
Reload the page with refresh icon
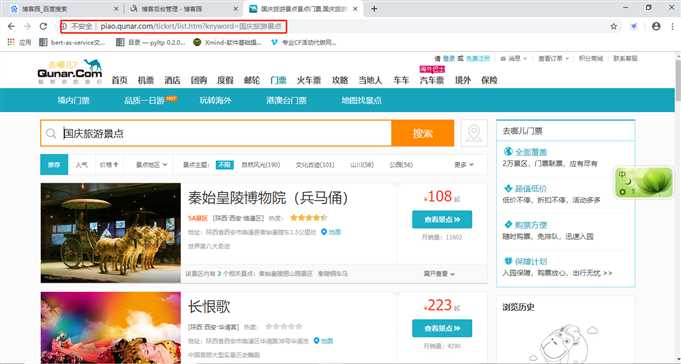pos(43,26)
